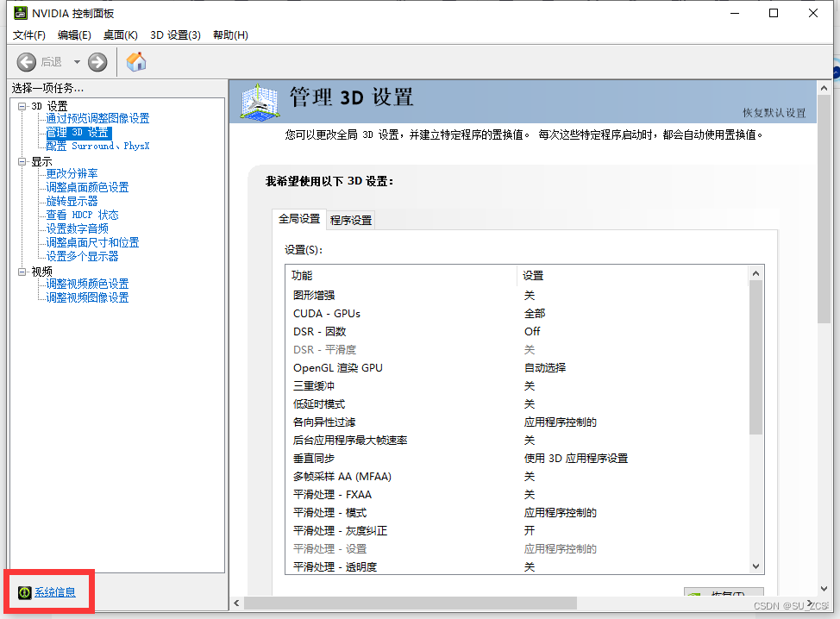Select the 平滑处理 - FXAA row
The width and height of the screenshot is (840, 619).
[517, 495]
